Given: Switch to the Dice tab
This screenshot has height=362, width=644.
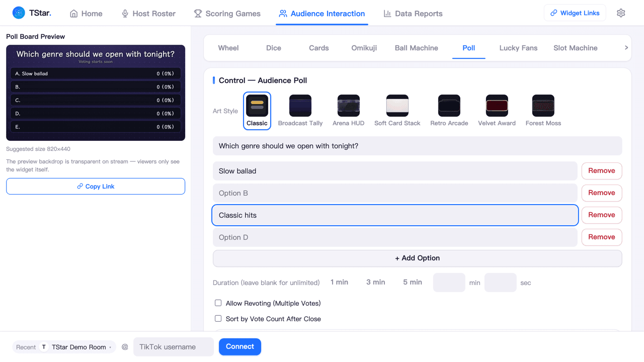Looking at the screenshot, I should pos(274,48).
